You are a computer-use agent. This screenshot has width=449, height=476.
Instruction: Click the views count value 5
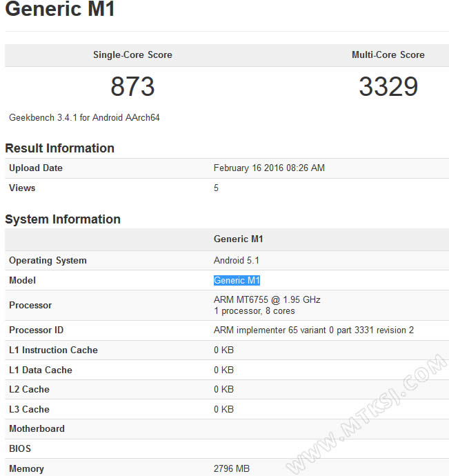pyautogui.click(x=216, y=188)
